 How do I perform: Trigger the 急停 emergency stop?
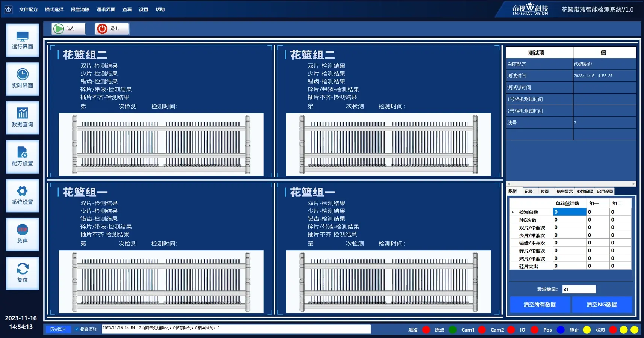click(x=23, y=234)
